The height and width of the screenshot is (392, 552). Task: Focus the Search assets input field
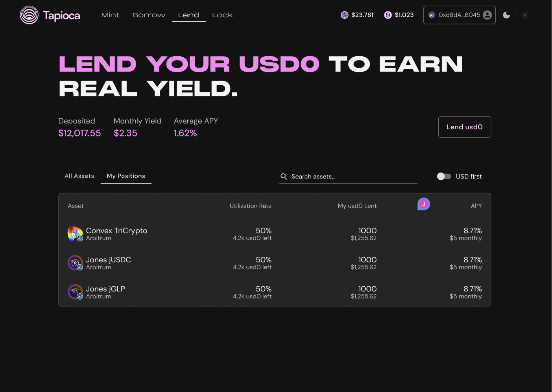point(348,177)
